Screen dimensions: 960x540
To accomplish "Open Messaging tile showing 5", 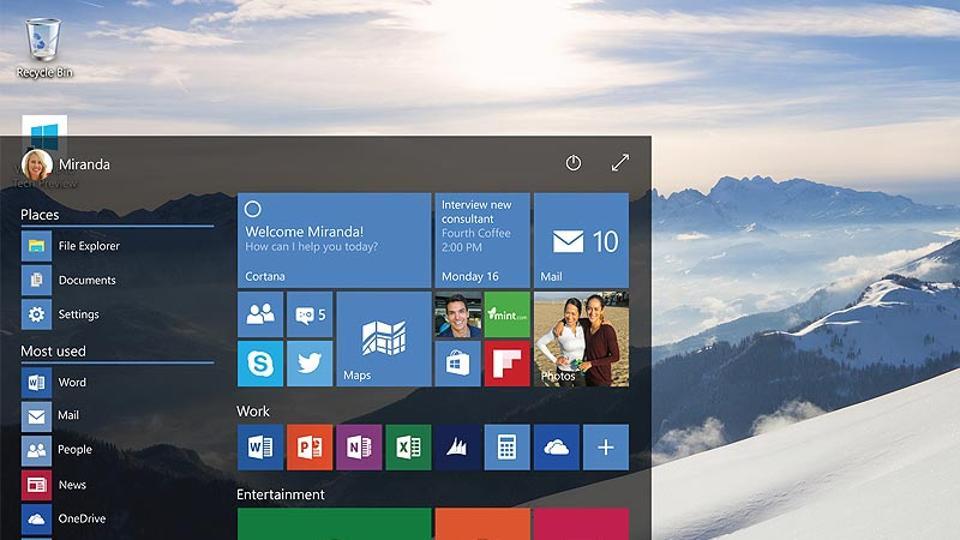I will click(310, 314).
